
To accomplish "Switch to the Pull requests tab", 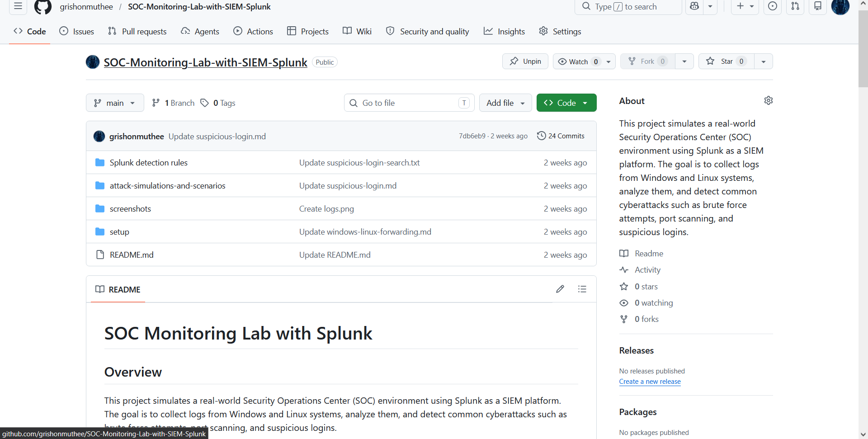I will tap(137, 31).
